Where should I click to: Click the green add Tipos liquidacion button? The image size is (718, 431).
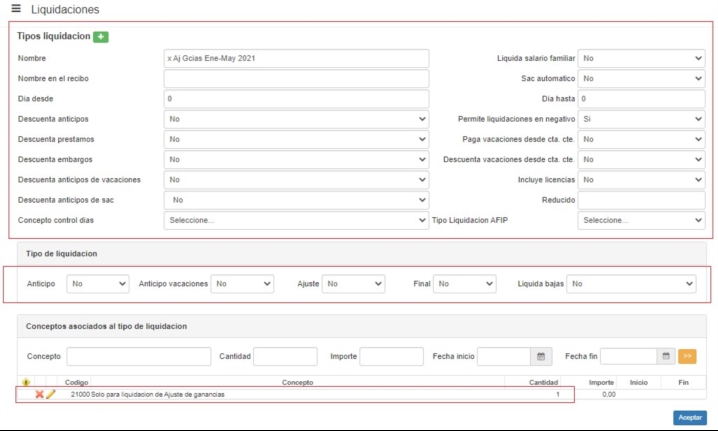(101, 37)
